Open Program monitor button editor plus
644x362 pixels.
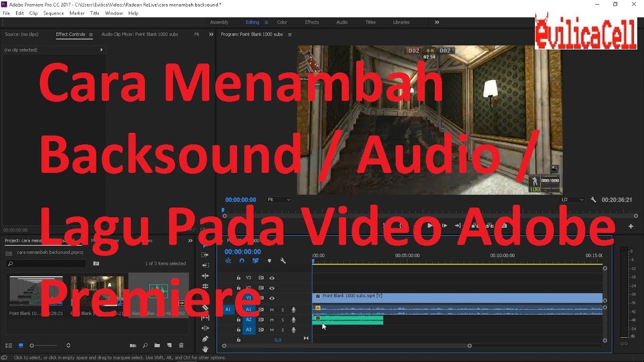pyautogui.click(x=631, y=226)
